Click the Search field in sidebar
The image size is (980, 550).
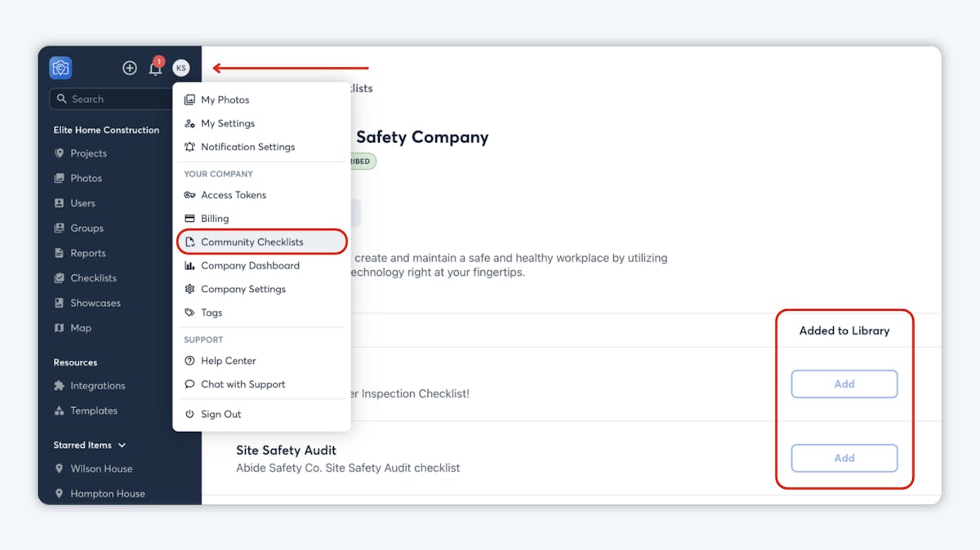point(112,99)
